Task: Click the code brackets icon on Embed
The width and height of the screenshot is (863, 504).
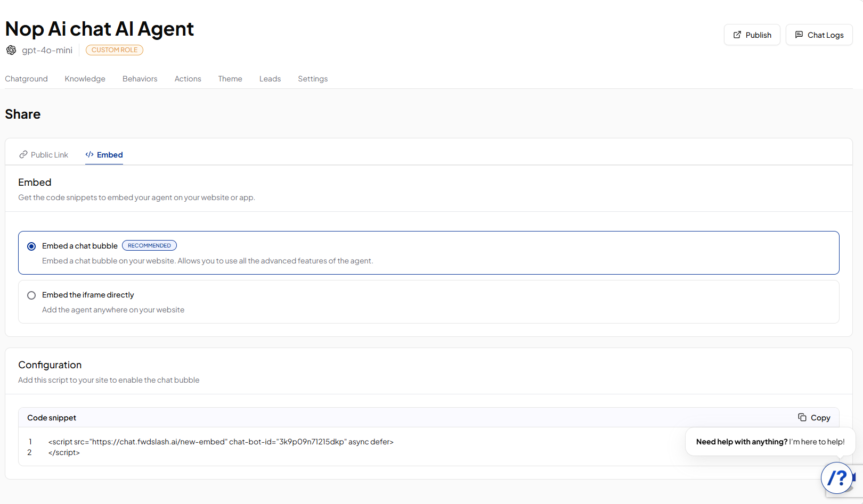Action: point(89,154)
